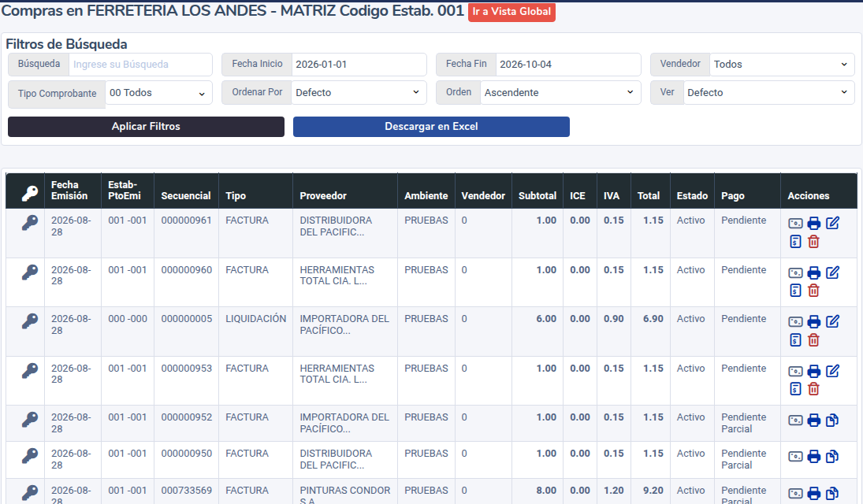Edit invoice 000000960
863x504 pixels.
(833, 272)
